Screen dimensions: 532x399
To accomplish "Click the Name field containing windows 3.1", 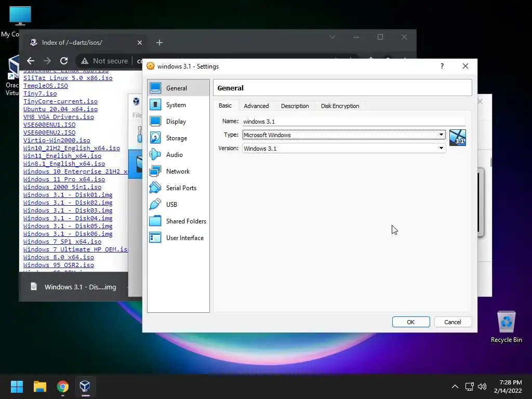I will (354, 121).
